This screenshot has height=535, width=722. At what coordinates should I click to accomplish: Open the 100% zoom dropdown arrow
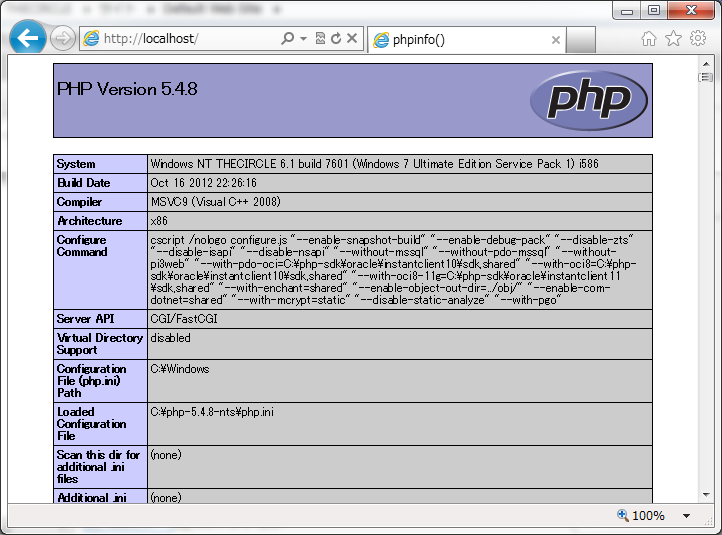pyautogui.click(x=687, y=516)
